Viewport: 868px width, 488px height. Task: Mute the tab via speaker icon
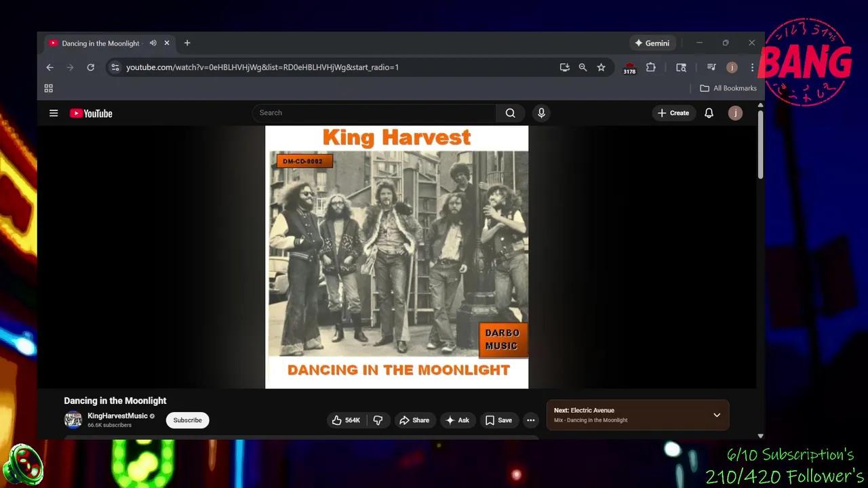click(153, 43)
